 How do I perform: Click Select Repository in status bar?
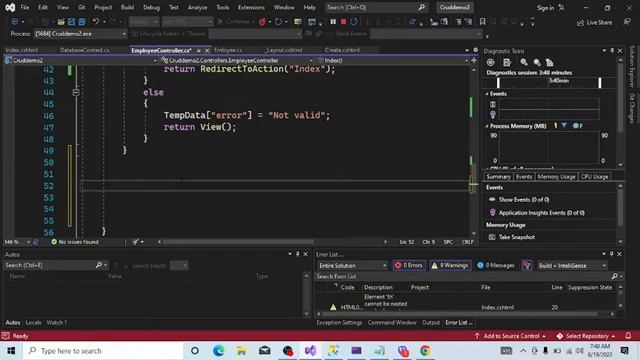(586, 336)
